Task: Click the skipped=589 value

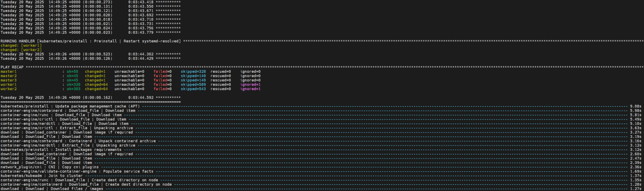Action: (x=193, y=84)
